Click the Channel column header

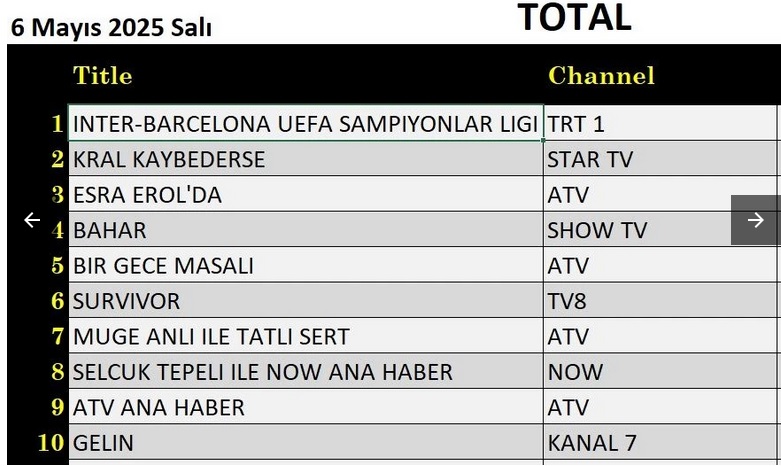pyautogui.click(x=601, y=76)
